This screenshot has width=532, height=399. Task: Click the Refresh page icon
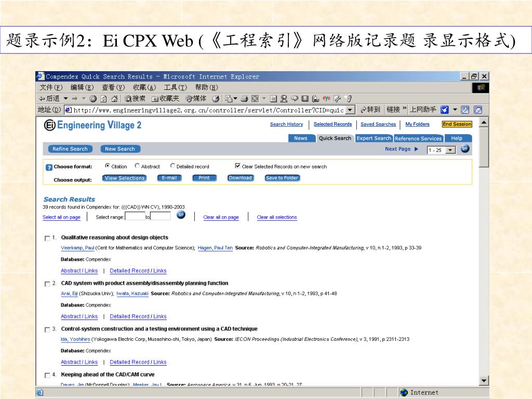[x=104, y=99]
